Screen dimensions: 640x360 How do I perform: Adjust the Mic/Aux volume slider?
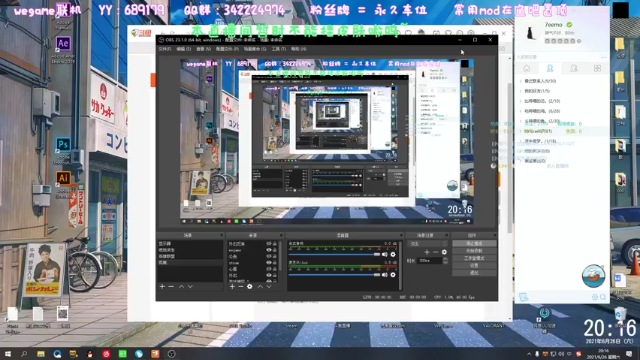[x=334, y=275]
